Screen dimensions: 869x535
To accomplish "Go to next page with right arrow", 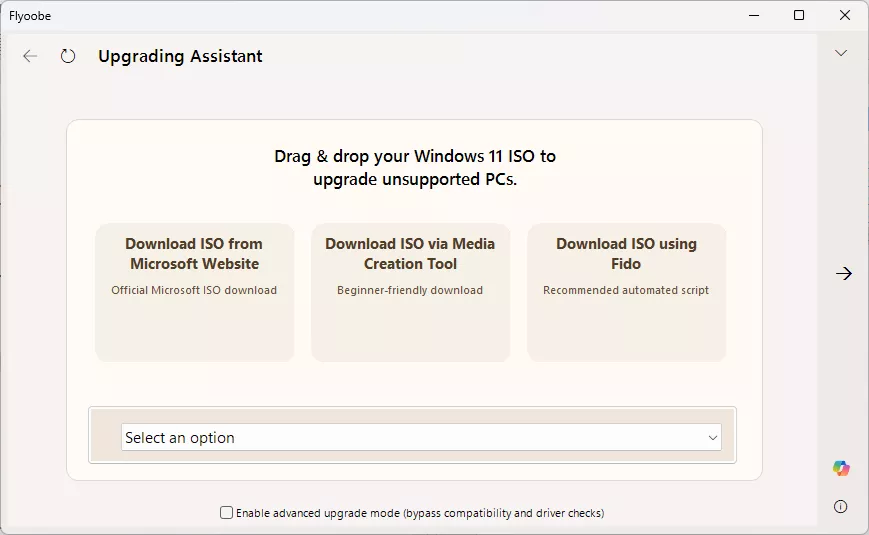I will (x=844, y=273).
